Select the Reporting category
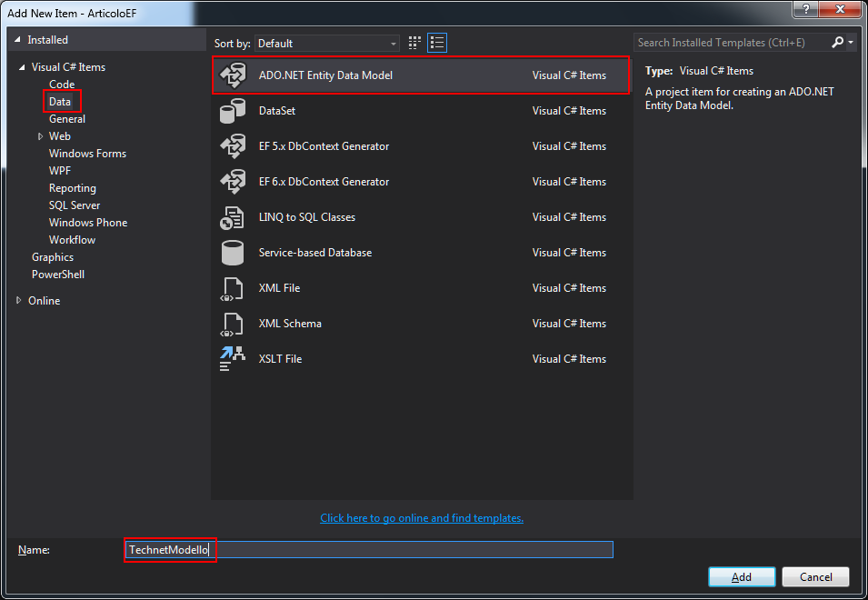Viewport: 868px width, 600px height. [x=73, y=188]
